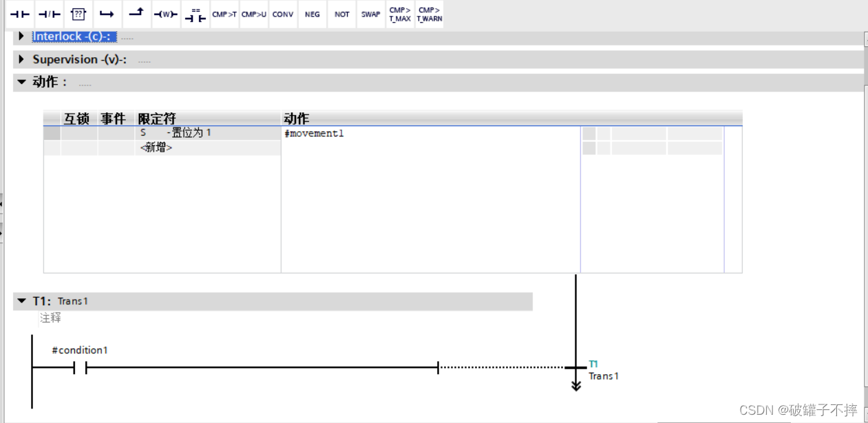Add a new action via <新增>
The width and height of the screenshot is (868, 423).
[156, 147]
